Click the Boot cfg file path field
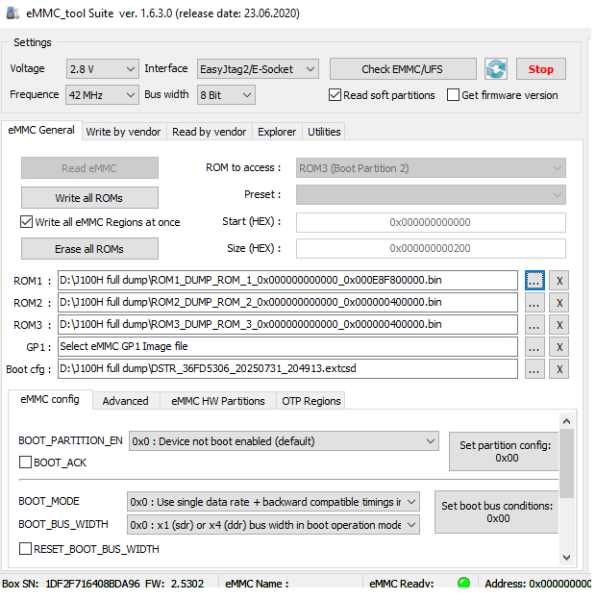 (288, 369)
